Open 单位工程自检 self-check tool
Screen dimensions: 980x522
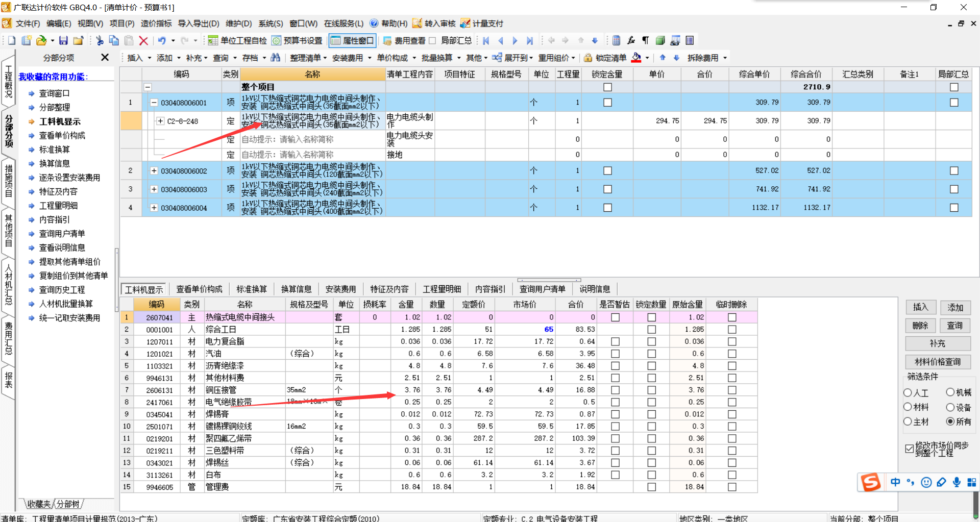237,41
